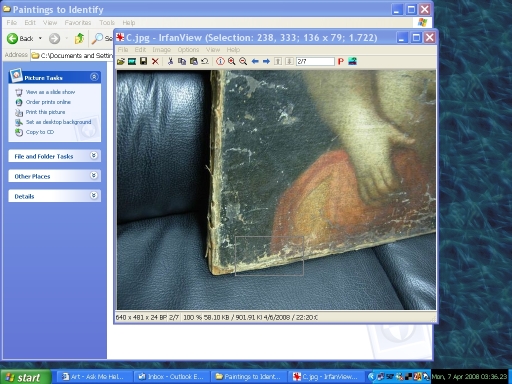Click the 2/7 image index field
The image size is (512, 384).
315,61
